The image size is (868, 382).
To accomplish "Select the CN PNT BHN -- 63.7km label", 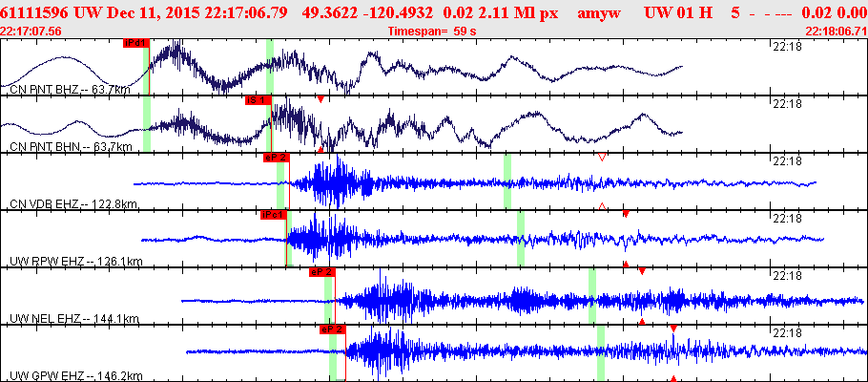I will (x=71, y=146).
